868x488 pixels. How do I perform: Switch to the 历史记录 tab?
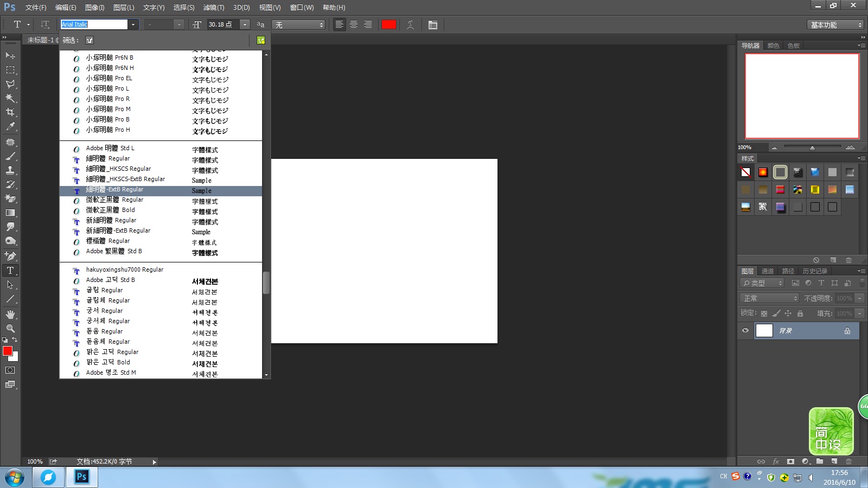(815, 271)
